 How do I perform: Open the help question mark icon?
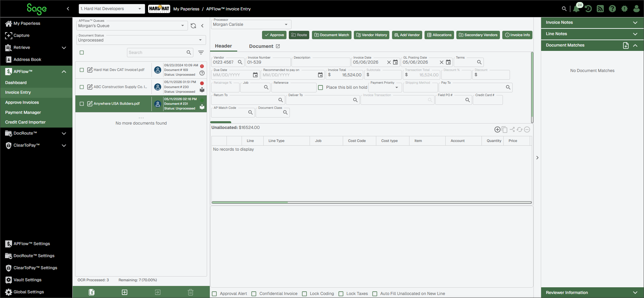point(613,9)
